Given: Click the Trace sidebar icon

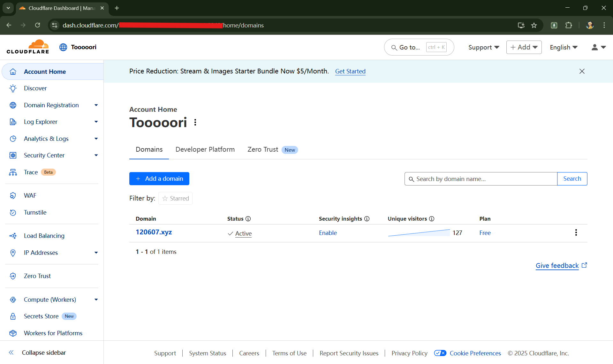Looking at the screenshot, I should [x=13, y=172].
